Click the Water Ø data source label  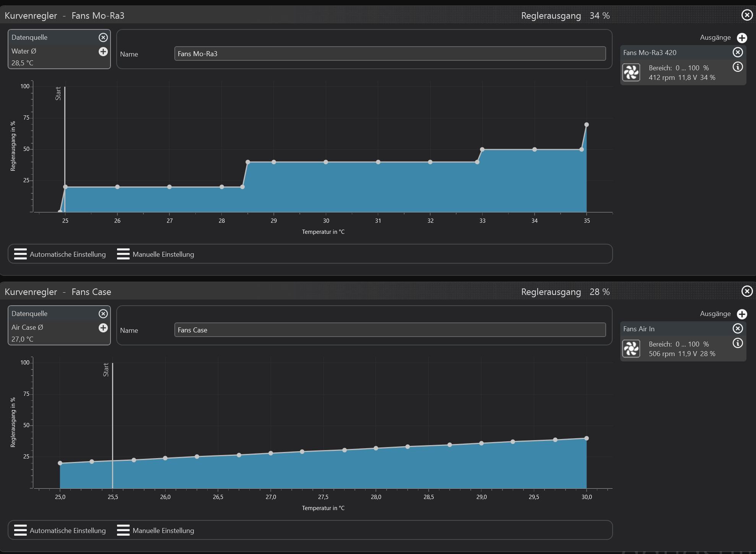(24, 51)
